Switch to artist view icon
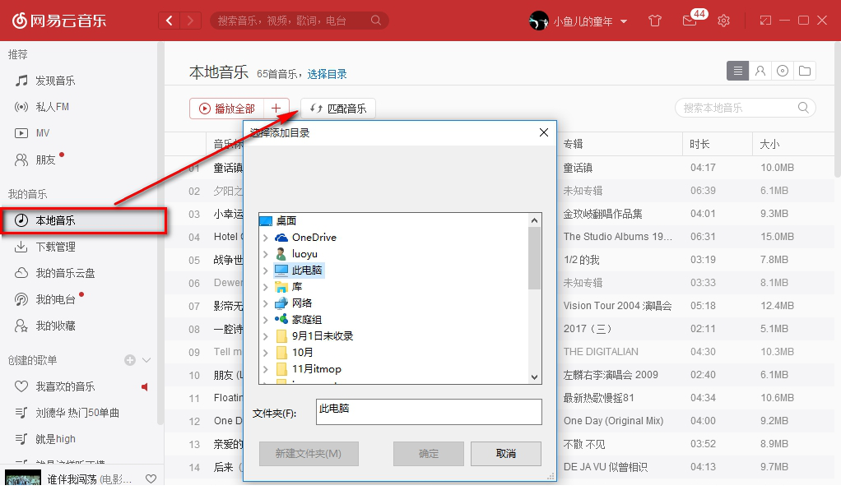The width and height of the screenshot is (841, 504). 760,71
